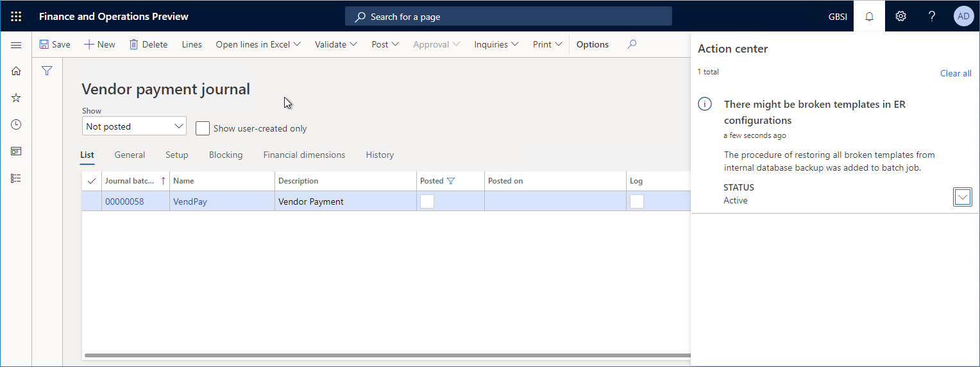This screenshot has width=980, height=367.
Task: Switch to the History tab
Action: tap(380, 155)
